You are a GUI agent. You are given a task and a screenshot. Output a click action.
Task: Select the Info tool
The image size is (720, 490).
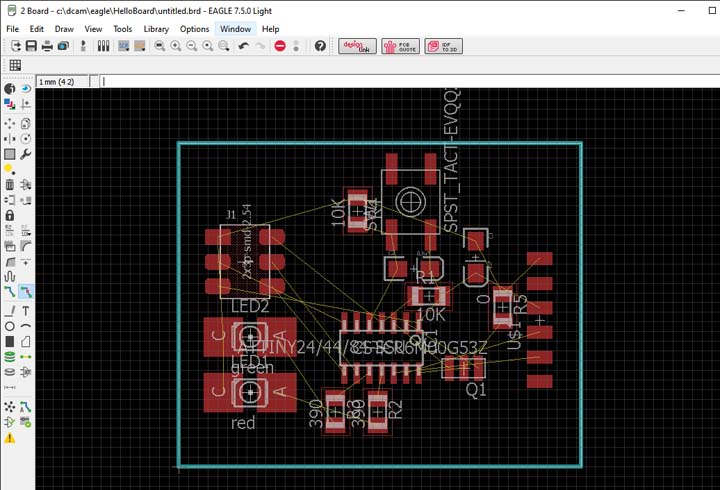(10, 89)
